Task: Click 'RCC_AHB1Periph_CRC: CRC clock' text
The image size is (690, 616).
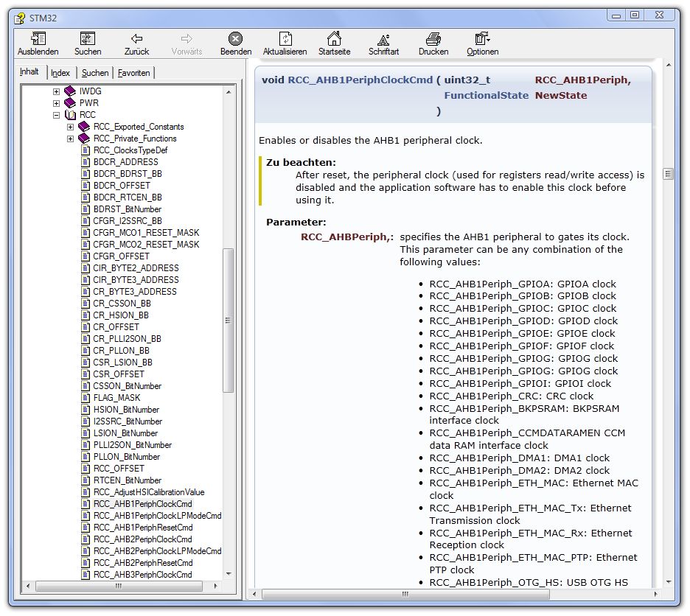Action: (512, 396)
